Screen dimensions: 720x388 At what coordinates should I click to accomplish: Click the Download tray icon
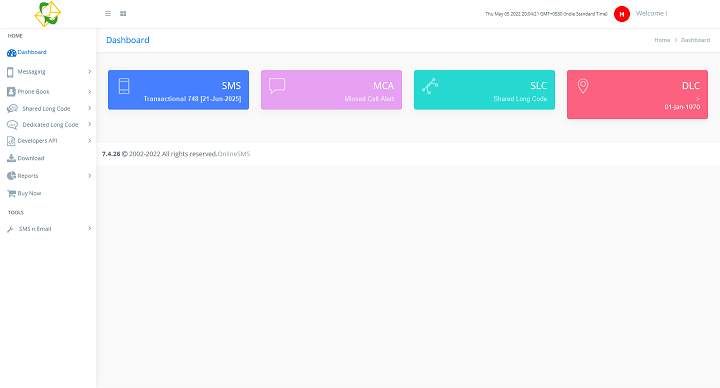11,158
